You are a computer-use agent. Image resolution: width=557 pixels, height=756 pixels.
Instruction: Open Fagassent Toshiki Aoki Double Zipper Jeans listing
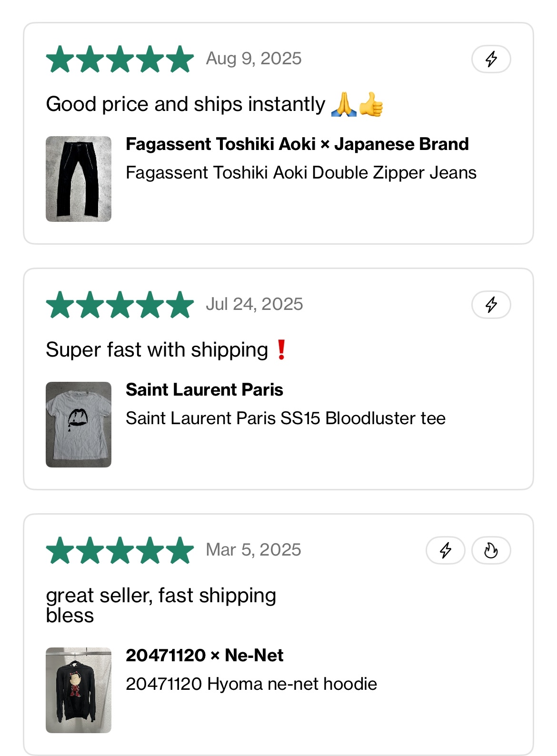pos(301,172)
